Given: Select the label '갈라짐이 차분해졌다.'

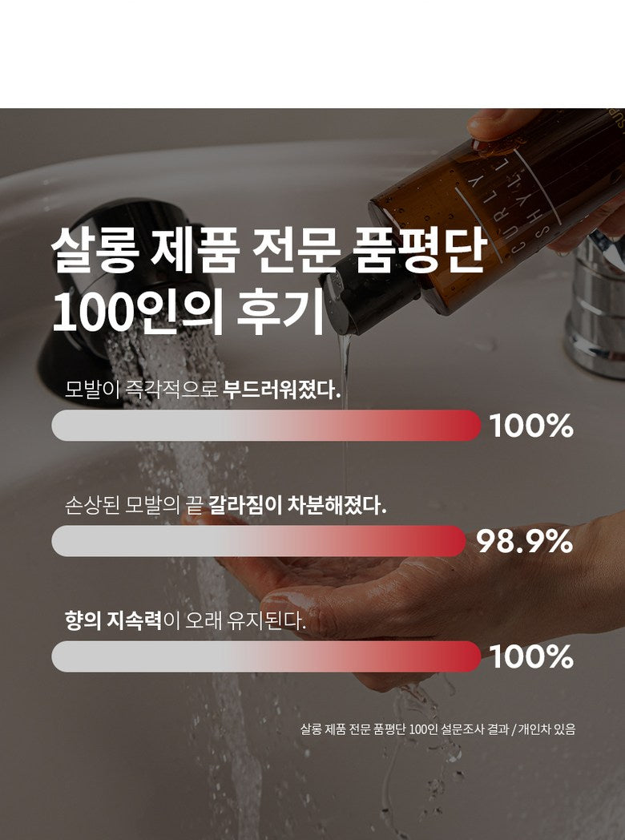Looking at the screenshot, I should click(x=297, y=507).
